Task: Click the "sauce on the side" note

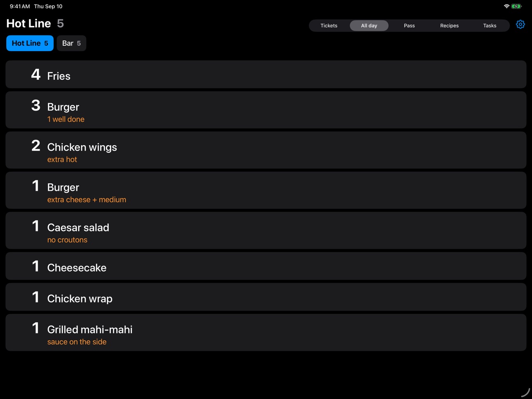Action: point(77,342)
